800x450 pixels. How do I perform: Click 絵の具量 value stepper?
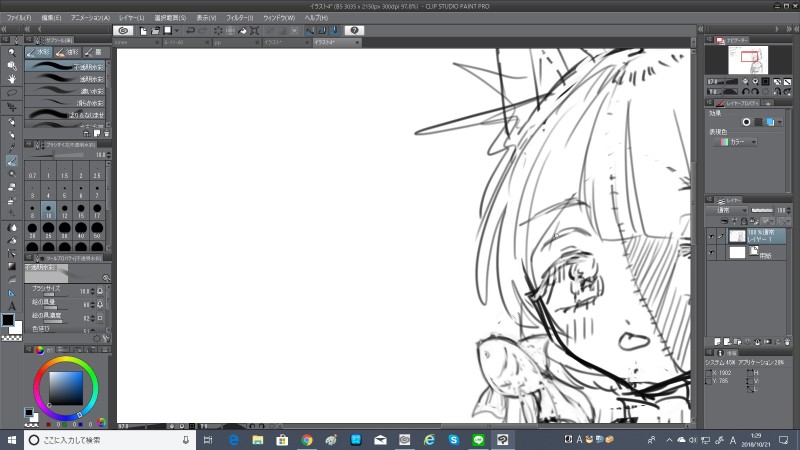click(92, 304)
